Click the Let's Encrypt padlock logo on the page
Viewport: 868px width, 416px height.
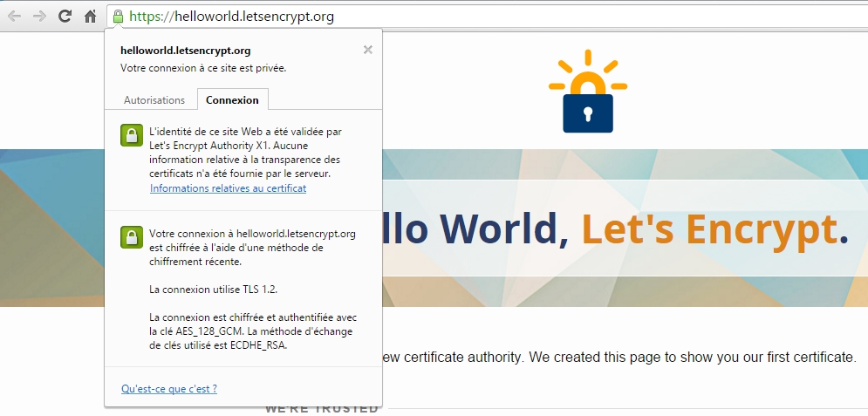(x=588, y=92)
